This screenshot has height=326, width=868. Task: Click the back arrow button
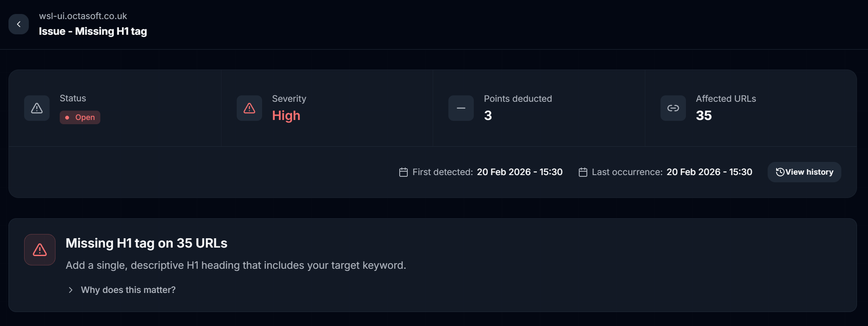(x=19, y=24)
